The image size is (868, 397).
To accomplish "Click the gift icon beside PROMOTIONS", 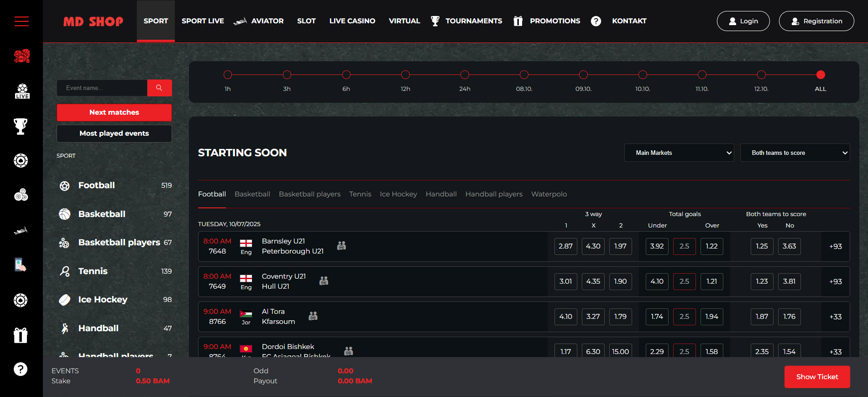I will click(x=518, y=21).
